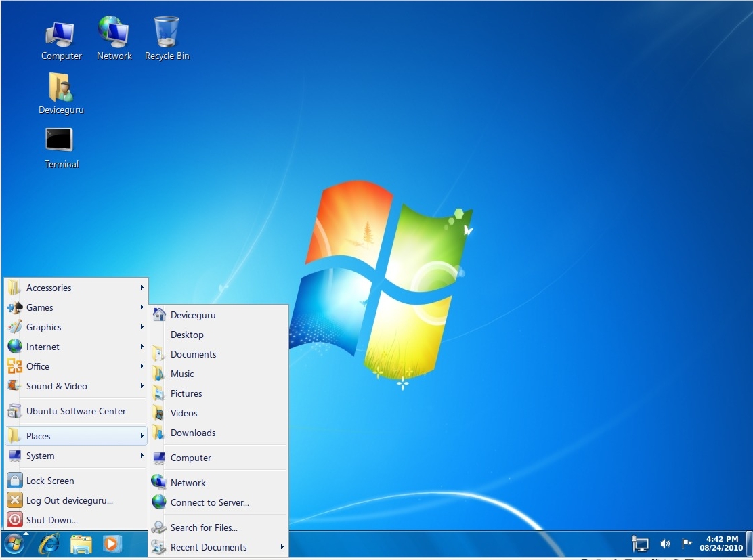Open the Accessories menu entry

pos(76,288)
